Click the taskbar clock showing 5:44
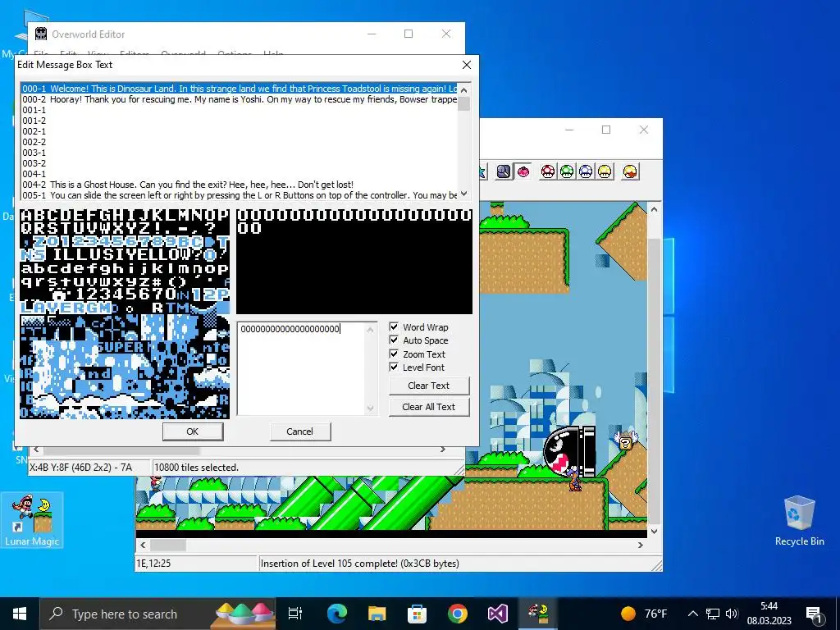This screenshot has height=630, width=840. [769, 614]
